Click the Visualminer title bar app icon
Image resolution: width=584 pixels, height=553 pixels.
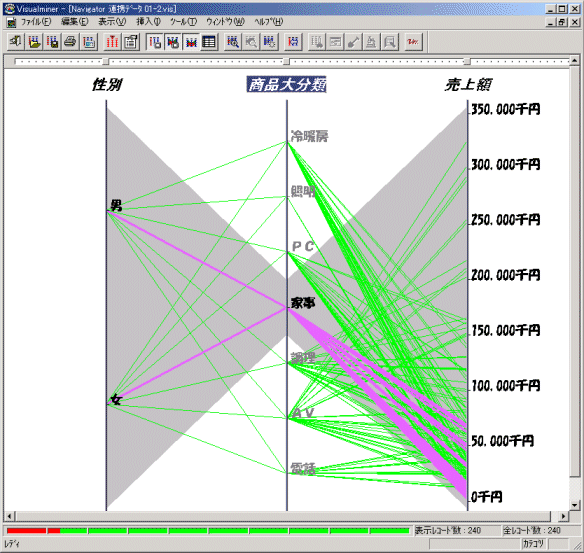(10, 9)
